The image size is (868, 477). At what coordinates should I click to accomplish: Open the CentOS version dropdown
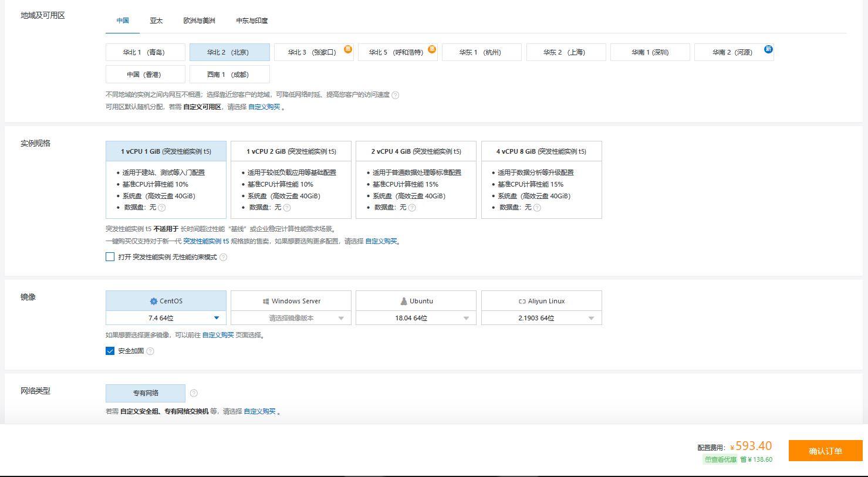point(216,317)
